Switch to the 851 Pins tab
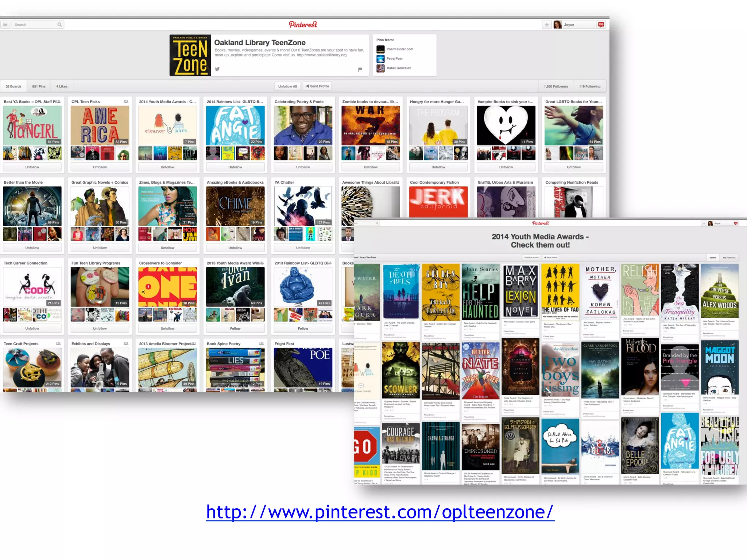747x560 pixels. coord(39,86)
